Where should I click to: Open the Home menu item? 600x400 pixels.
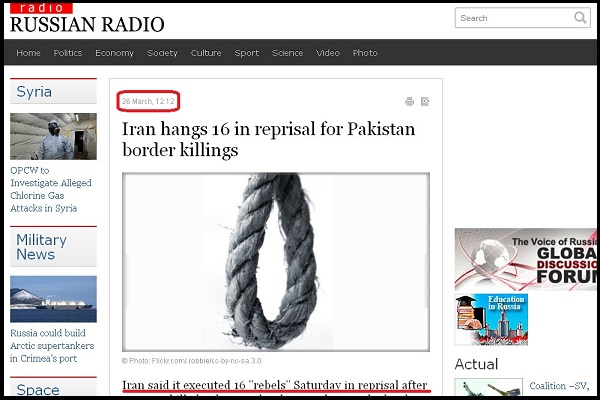tap(28, 53)
